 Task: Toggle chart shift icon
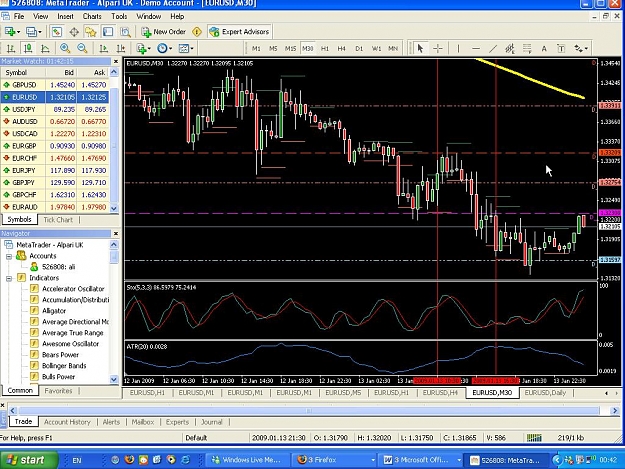pyautogui.click(x=120, y=48)
